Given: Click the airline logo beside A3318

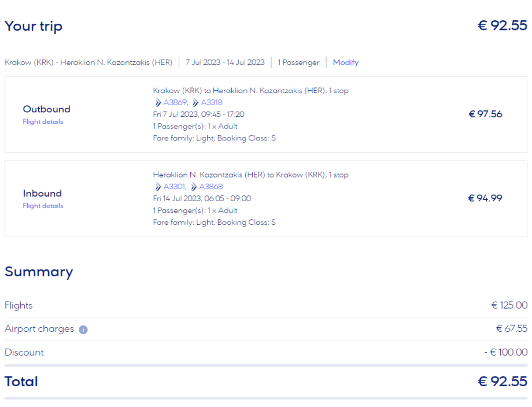Looking at the screenshot, I should tap(195, 103).
